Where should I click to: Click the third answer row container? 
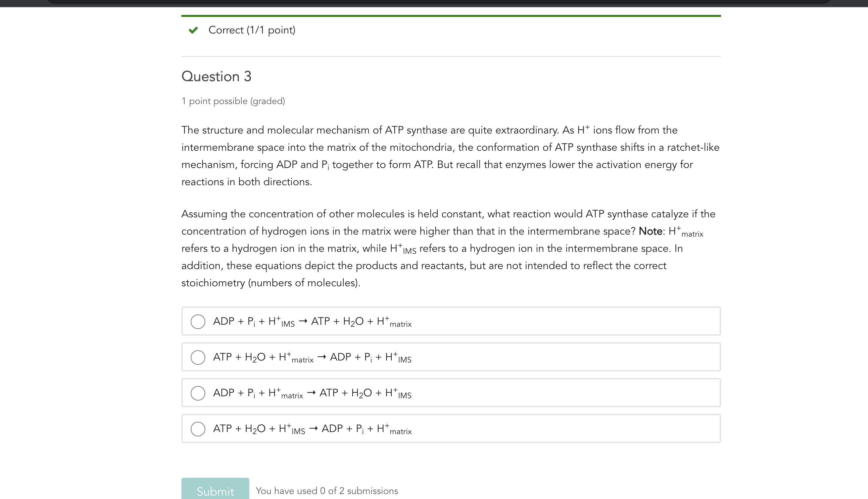click(x=451, y=393)
